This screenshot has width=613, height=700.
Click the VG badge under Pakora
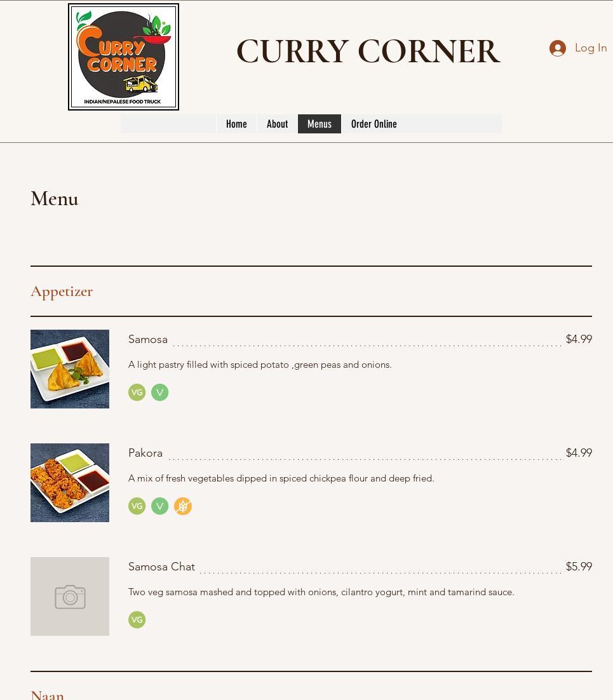click(x=137, y=506)
